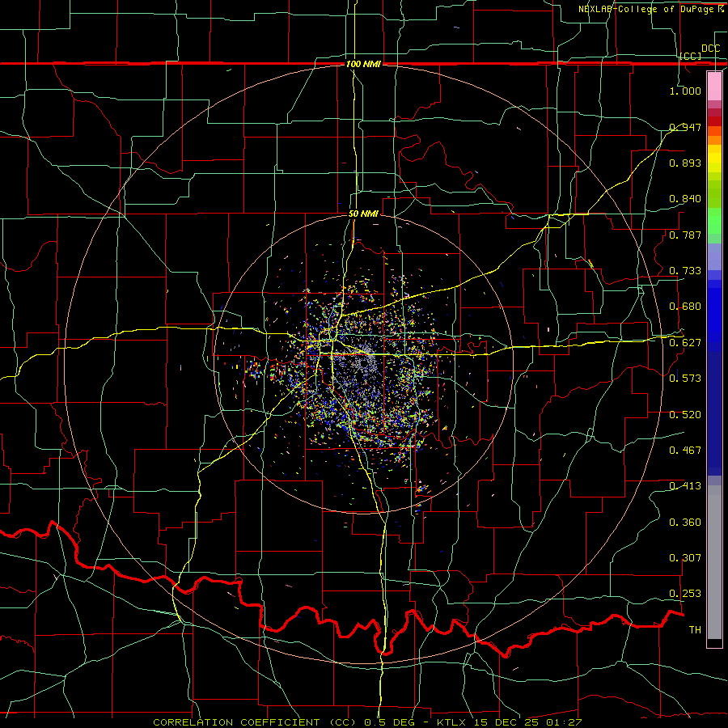Viewport: 728px width, 728px height.
Task: Click the 0.467 scale value
Action: (685, 451)
